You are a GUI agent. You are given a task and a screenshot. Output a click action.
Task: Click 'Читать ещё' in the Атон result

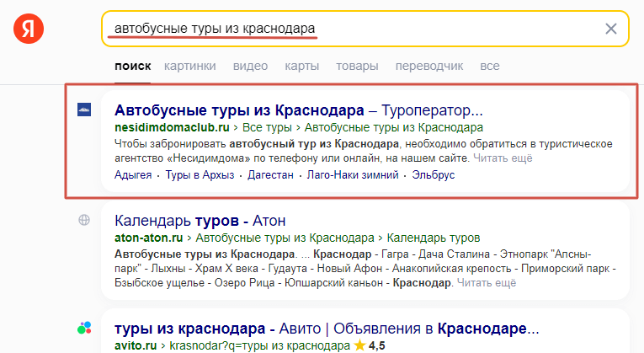(x=487, y=283)
